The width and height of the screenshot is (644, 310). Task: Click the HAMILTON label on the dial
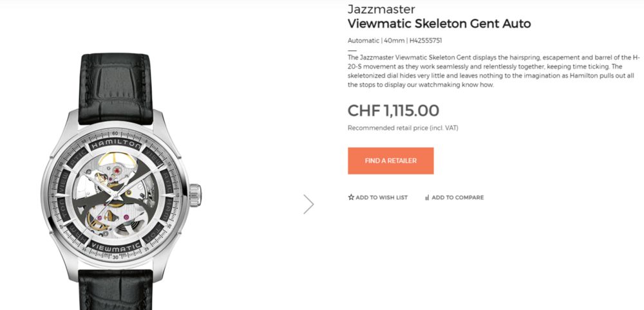115,145
